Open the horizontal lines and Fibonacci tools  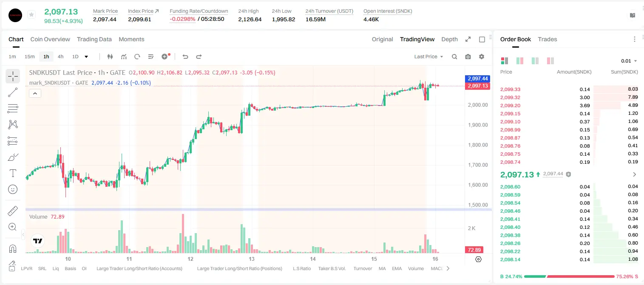[13, 108]
